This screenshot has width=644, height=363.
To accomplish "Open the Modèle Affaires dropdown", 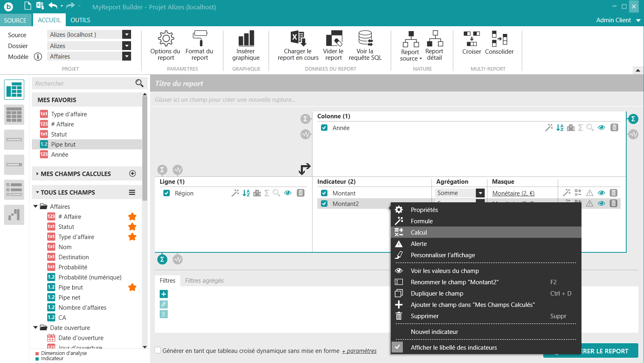I will tap(127, 57).
